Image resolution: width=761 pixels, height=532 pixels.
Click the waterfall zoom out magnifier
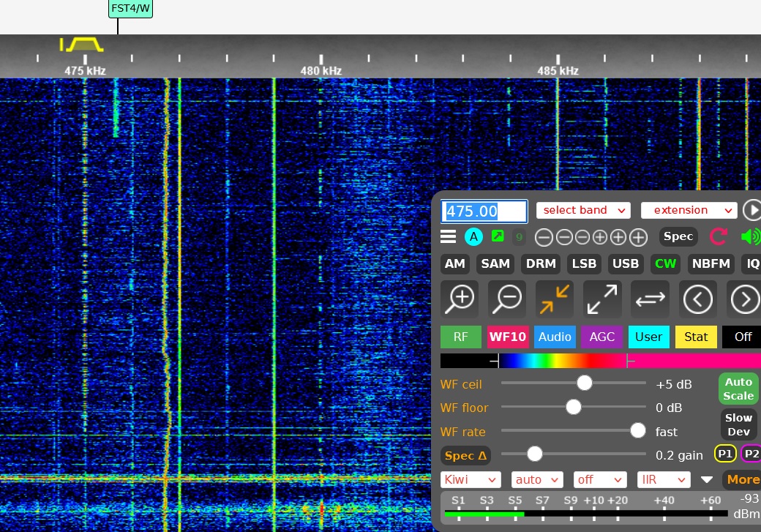(x=507, y=299)
